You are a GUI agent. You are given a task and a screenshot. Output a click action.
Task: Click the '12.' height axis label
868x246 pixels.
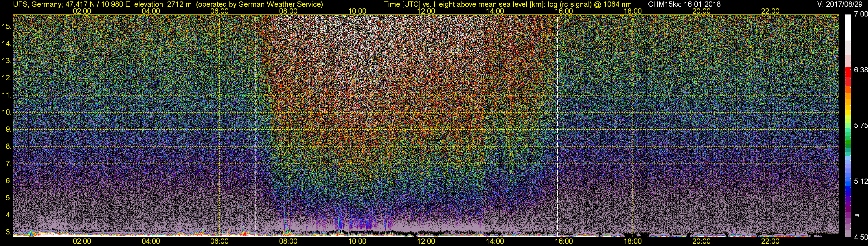point(7,78)
